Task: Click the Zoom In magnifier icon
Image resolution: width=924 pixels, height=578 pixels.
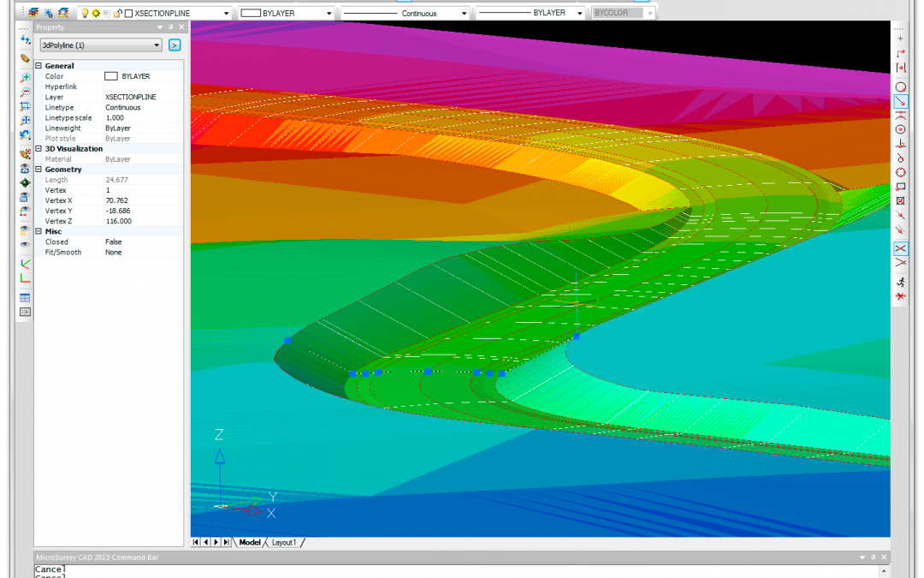Action: coord(26,78)
